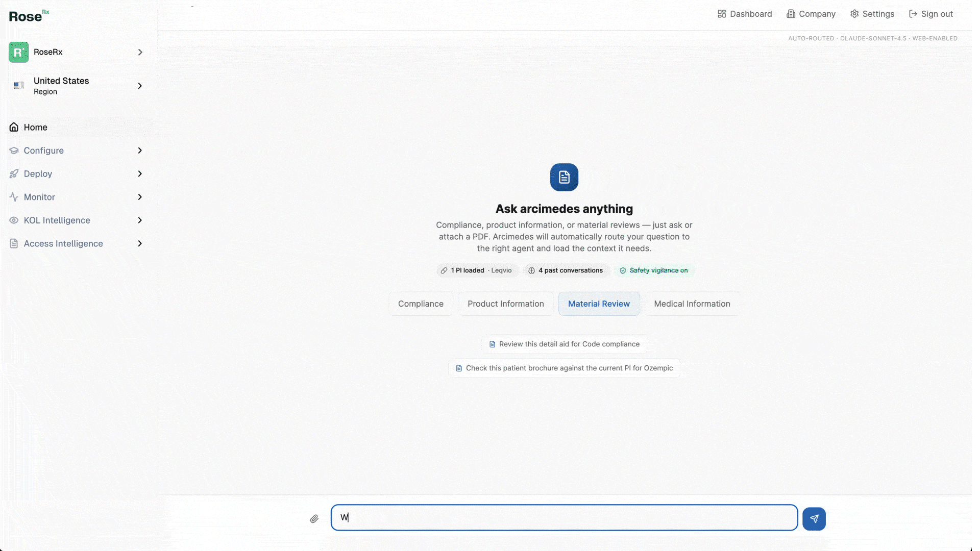Toggle the Safety vigilance on badge
The image size is (980, 551).
(x=654, y=270)
